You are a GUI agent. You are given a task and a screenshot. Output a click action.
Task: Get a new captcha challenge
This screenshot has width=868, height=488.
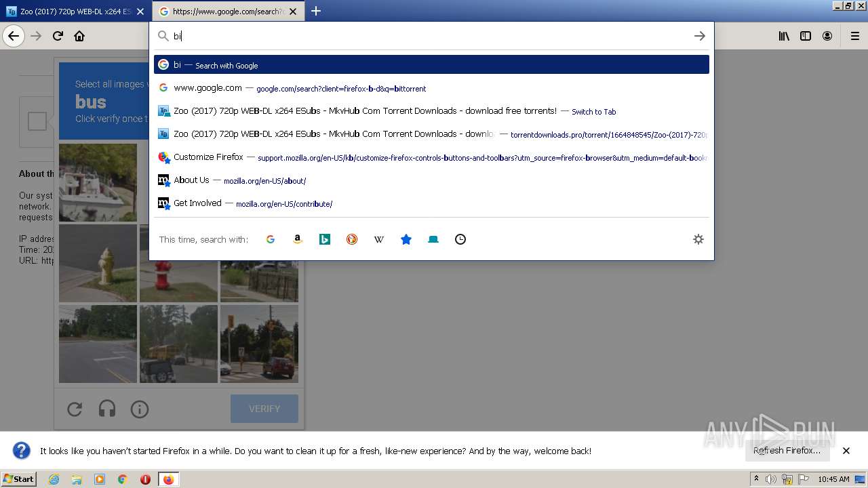[75, 409]
